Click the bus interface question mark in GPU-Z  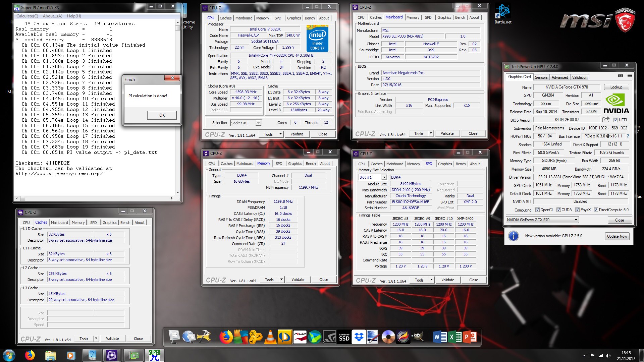click(x=628, y=136)
